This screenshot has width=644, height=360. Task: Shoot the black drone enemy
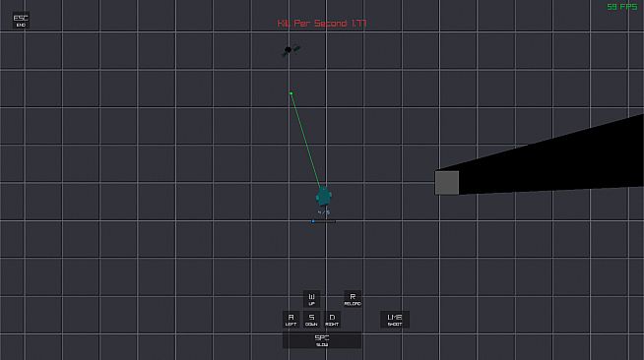click(x=290, y=50)
